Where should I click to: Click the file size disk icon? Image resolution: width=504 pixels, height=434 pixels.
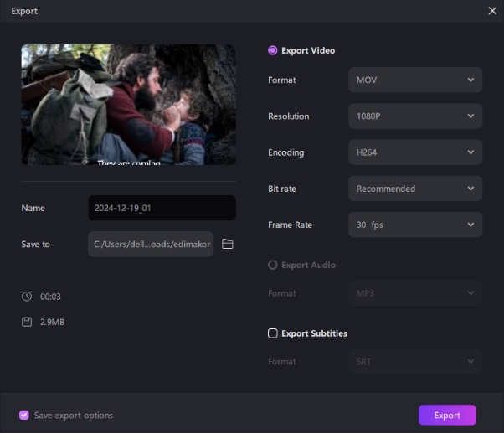[x=27, y=322]
